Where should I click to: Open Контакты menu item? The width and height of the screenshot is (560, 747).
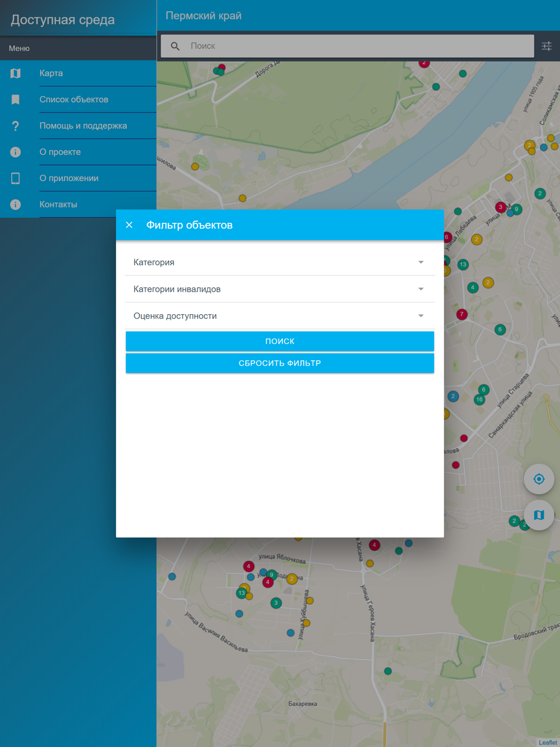pyautogui.click(x=78, y=205)
